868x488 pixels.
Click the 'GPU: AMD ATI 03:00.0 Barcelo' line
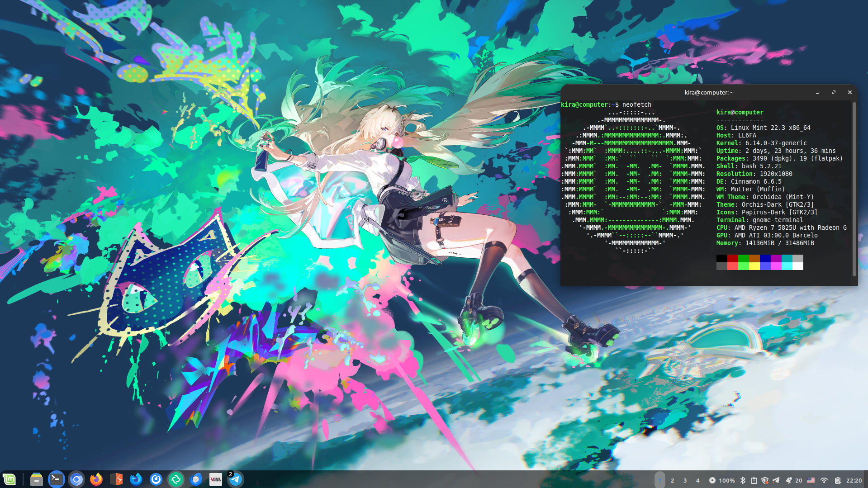(x=767, y=235)
